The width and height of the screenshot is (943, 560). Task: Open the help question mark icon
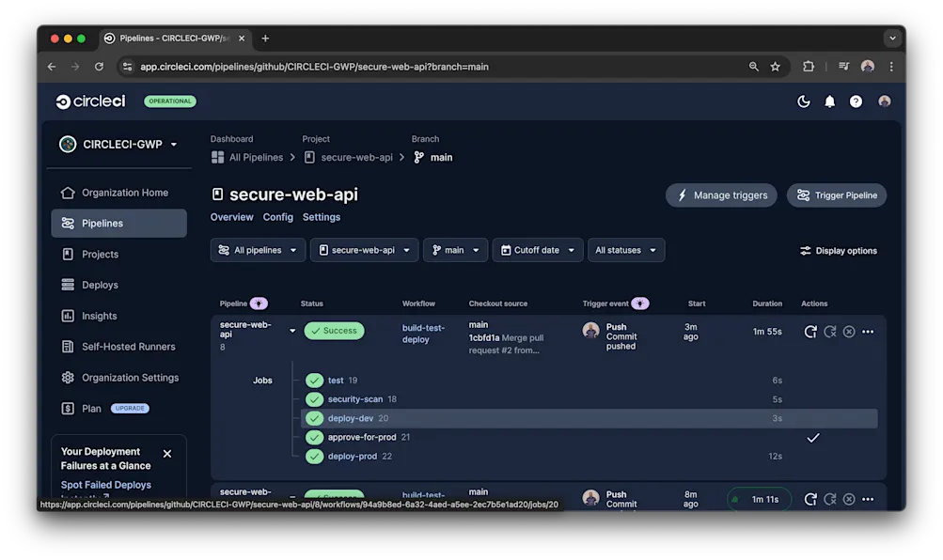(856, 101)
